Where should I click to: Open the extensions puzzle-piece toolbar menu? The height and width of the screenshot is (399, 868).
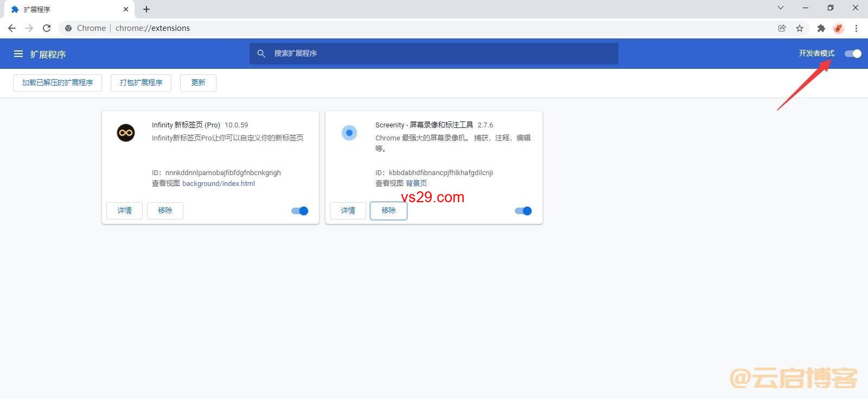coord(821,28)
